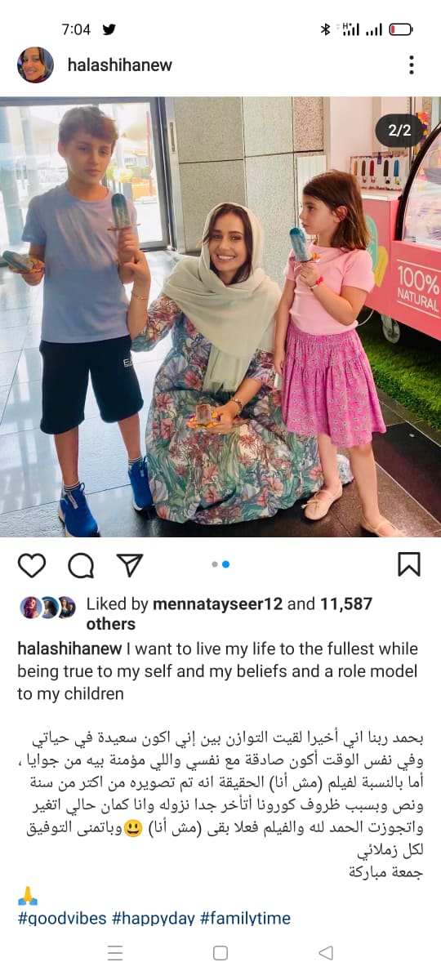
Task: Like the post with the heart icon
Action: tap(32, 564)
